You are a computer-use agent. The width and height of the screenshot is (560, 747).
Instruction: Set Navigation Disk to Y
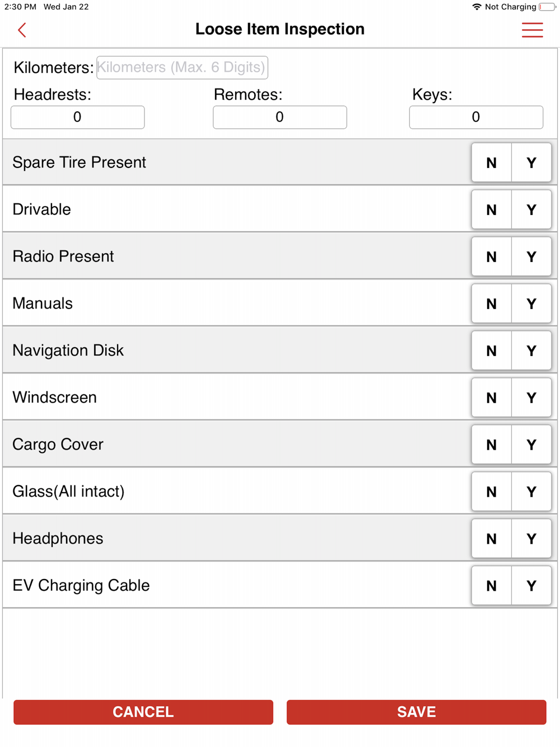(531, 351)
